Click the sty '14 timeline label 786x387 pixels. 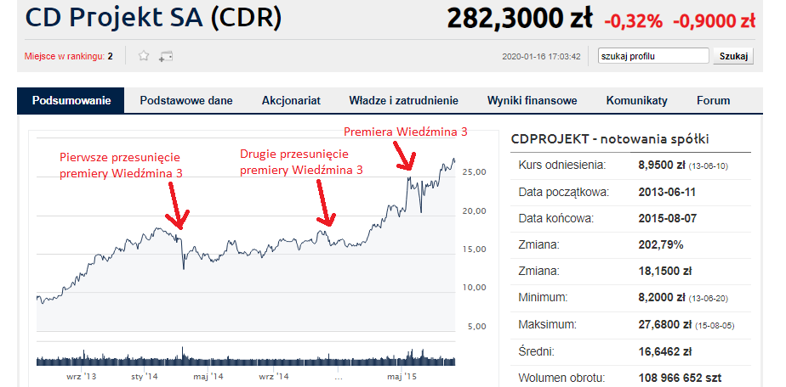(144, 375)
